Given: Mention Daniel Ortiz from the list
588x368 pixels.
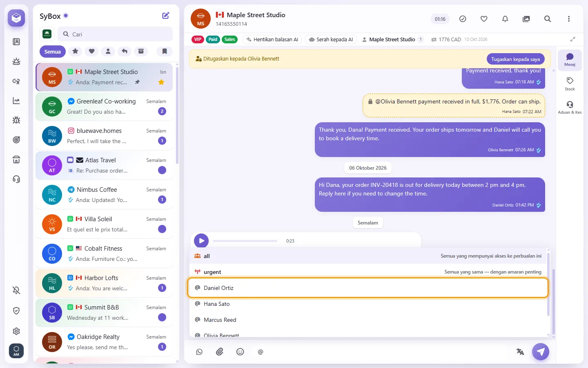Looking at the screenshot, I should 368,288.
